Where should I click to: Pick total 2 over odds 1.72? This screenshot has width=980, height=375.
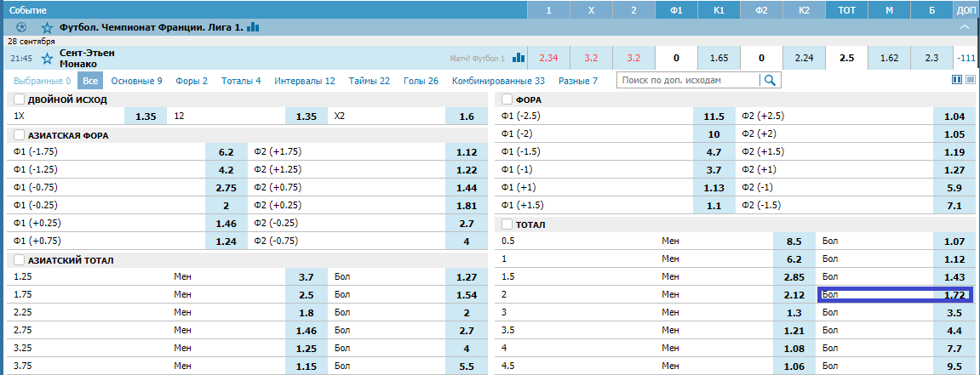(x=954, y=294)
